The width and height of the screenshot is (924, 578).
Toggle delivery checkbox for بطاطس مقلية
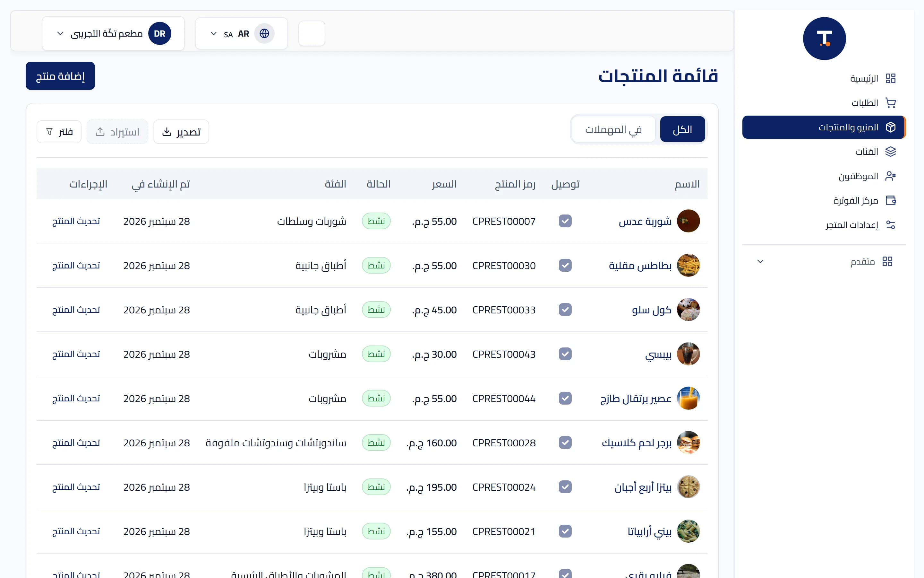[565, 265]
